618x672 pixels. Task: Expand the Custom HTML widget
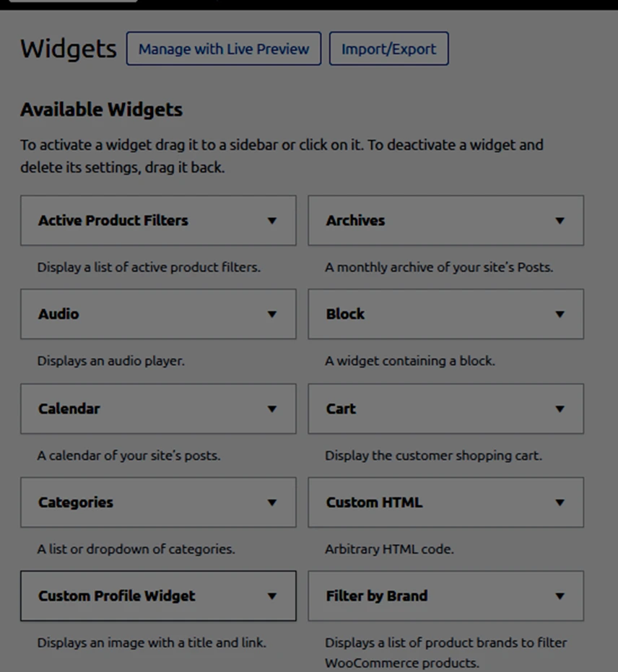tap(560, 502)
